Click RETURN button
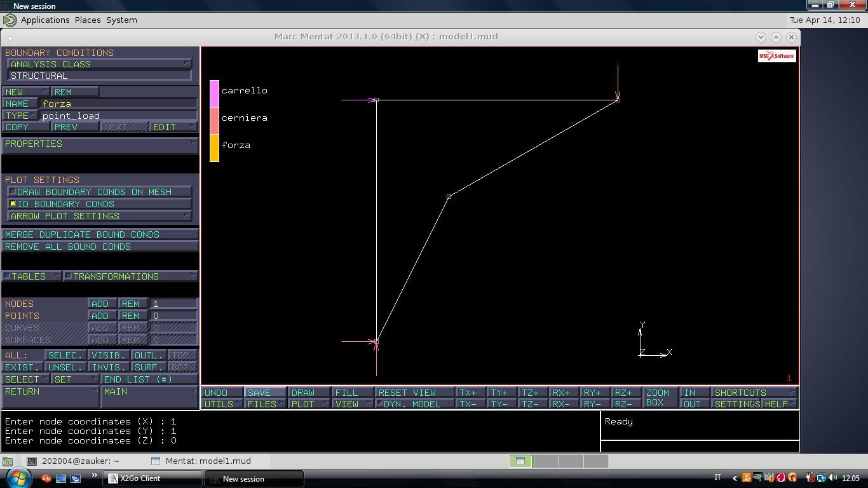The image size is (868, 488). click(x=50, y=397)
